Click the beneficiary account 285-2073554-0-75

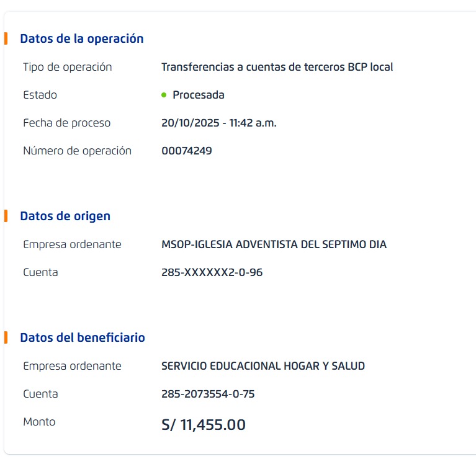[208, 394]
